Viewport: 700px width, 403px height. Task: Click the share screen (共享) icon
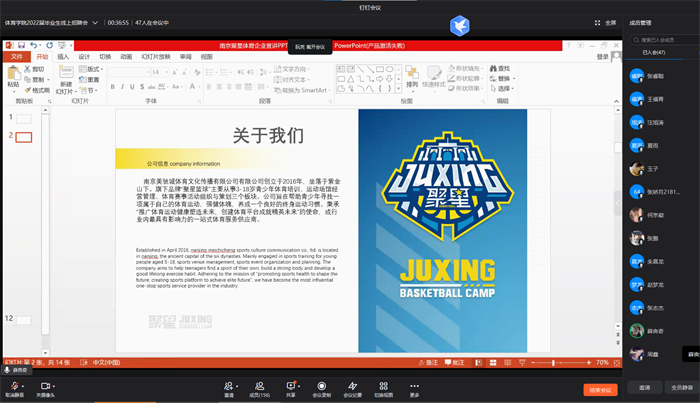click(291, 386)
